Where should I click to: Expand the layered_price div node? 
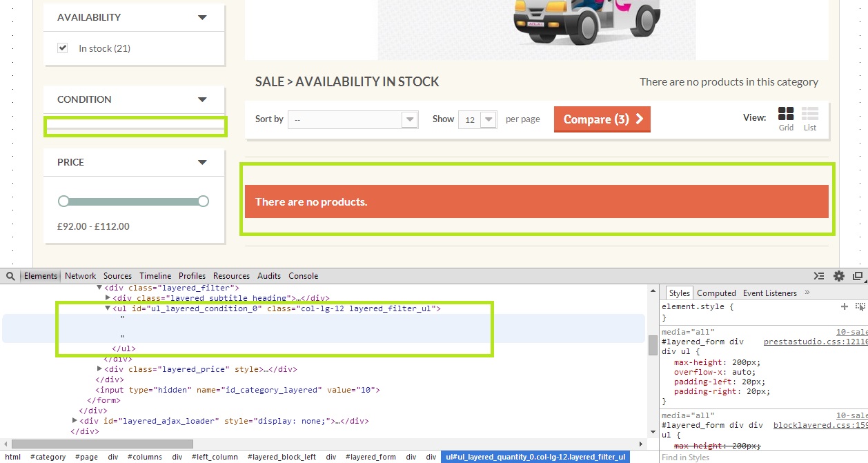[99, 369]
